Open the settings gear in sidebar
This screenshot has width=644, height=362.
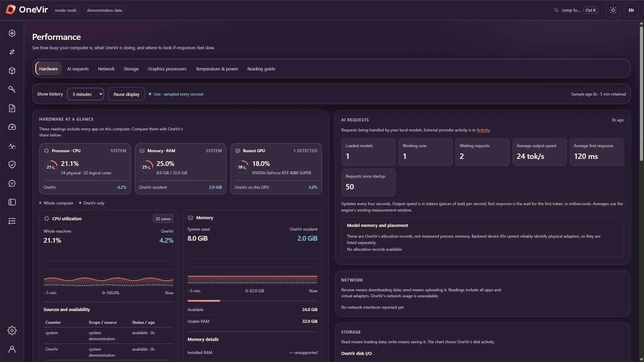[12, 330]
